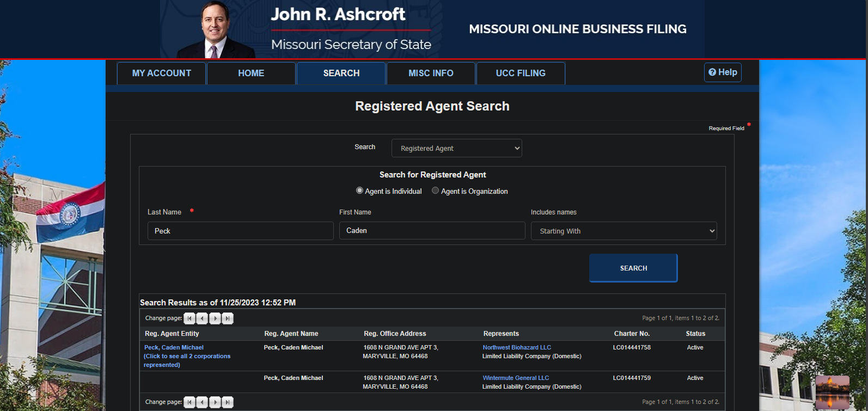
Task: Open the SEARCH tab
Action: (341, 73)
